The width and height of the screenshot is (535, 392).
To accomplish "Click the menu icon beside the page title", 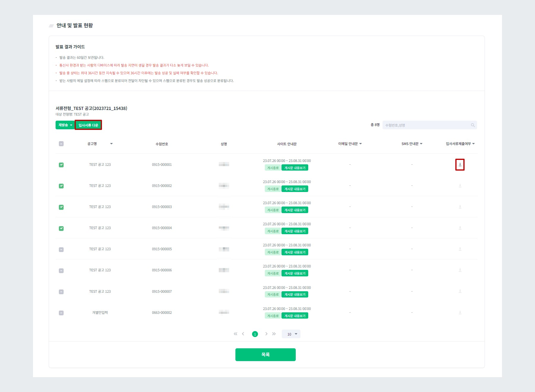I will [x=51, y=26].
